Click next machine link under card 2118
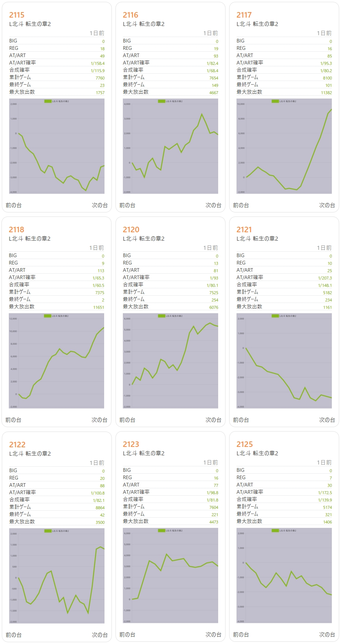The image size is (341, 644). (x=99, y=420)
